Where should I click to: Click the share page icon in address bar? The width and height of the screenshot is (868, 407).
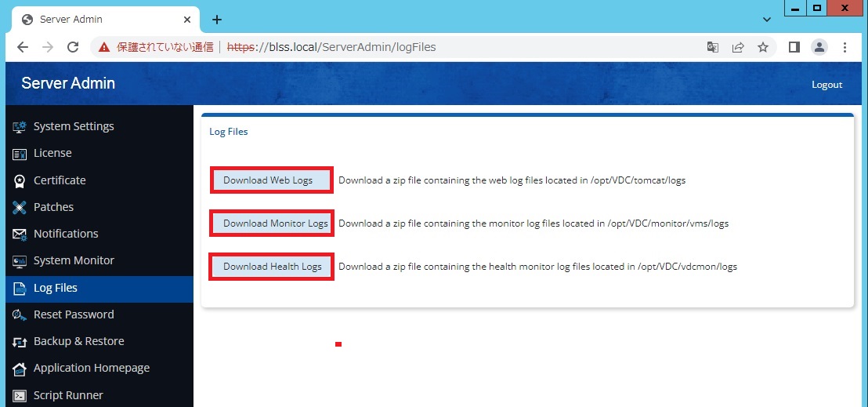(738, 47)
